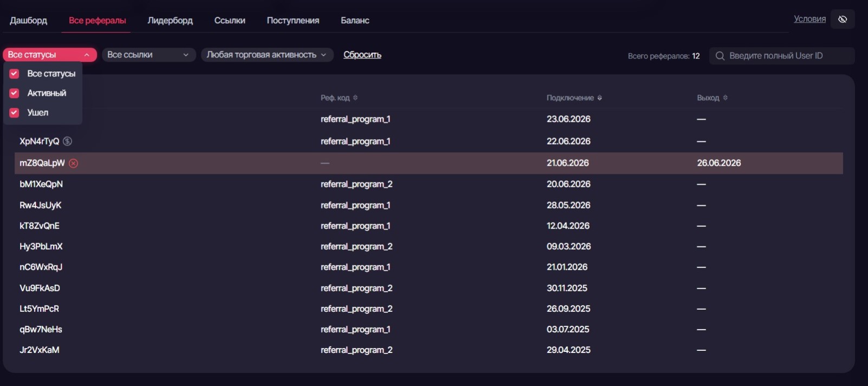Click the Сбросить filters link
Image resolution: width=868 pixels, height=386 pixels.
click(x=362, y=55)
